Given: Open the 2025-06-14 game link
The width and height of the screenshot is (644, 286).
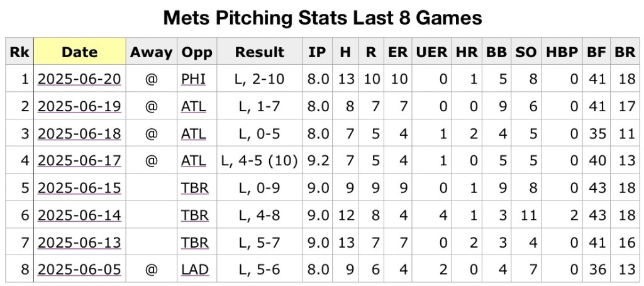Looking at the screenshot, I should 79,216.
